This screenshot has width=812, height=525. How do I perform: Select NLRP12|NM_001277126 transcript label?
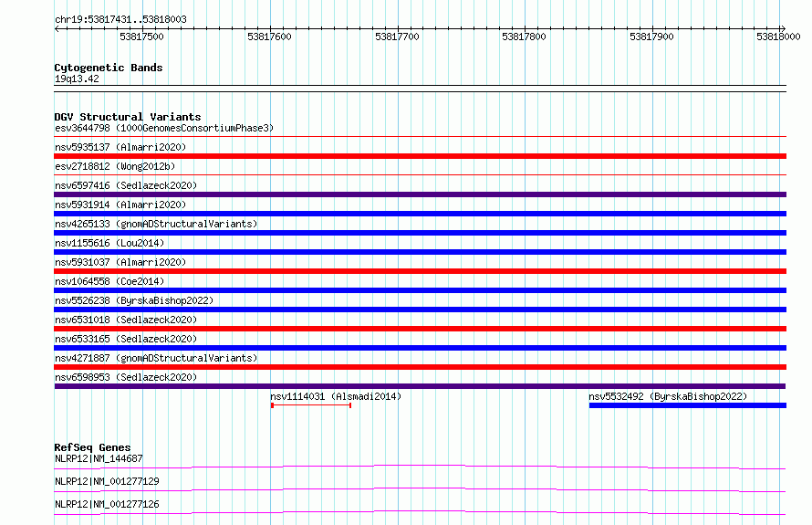pos(107,504)
